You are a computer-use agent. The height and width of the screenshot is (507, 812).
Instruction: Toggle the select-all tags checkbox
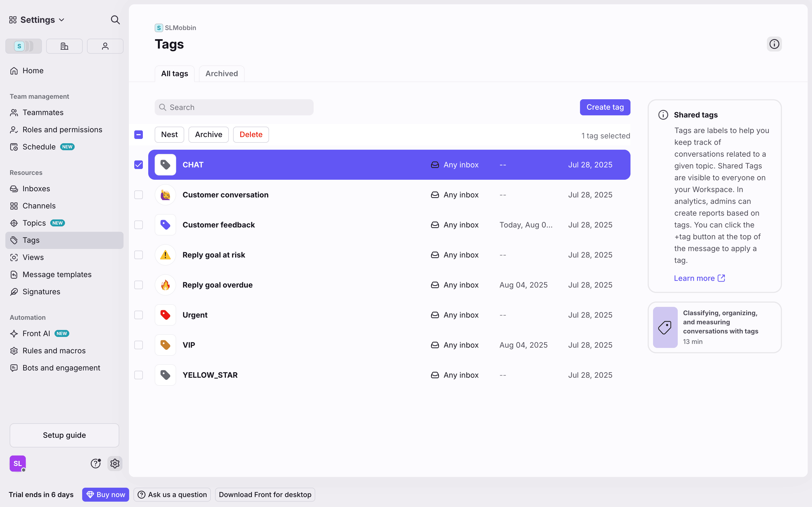[x=139, y=134]
